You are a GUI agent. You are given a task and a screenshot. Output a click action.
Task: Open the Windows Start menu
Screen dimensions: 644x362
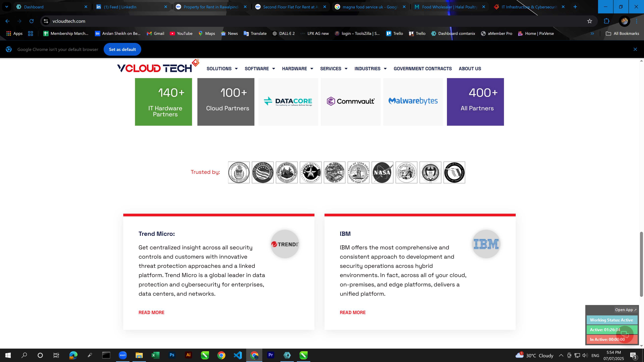click(8, 355)
